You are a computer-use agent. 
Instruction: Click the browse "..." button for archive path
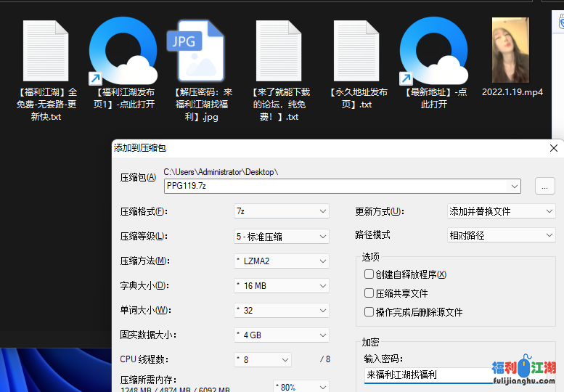click(x=544, y=186)
